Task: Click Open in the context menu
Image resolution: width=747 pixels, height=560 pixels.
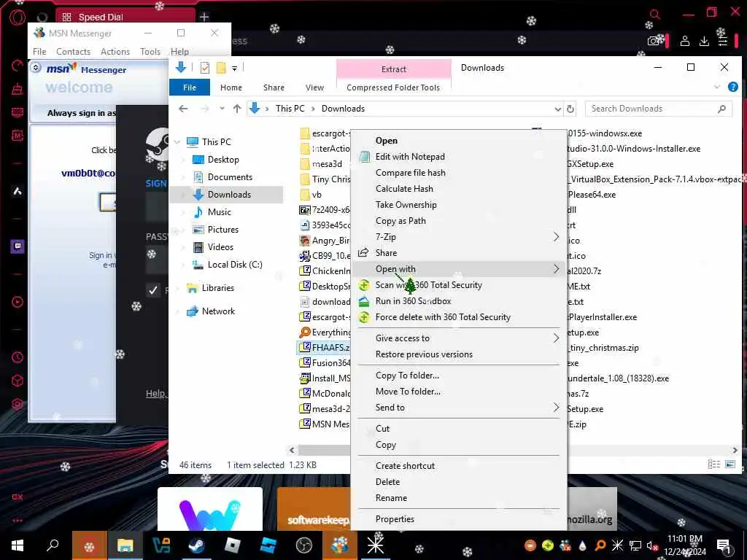Action: [x=386, y=141]
